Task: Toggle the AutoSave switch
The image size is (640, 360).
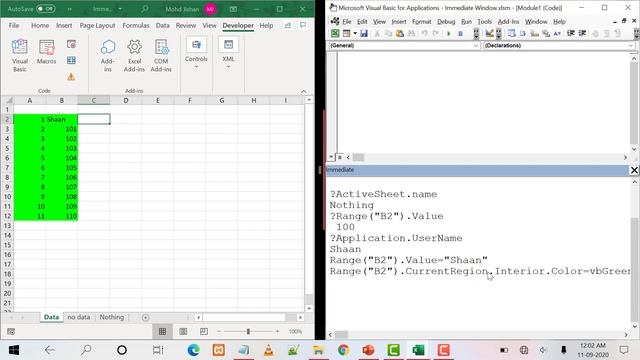Action: click(45, 9)
